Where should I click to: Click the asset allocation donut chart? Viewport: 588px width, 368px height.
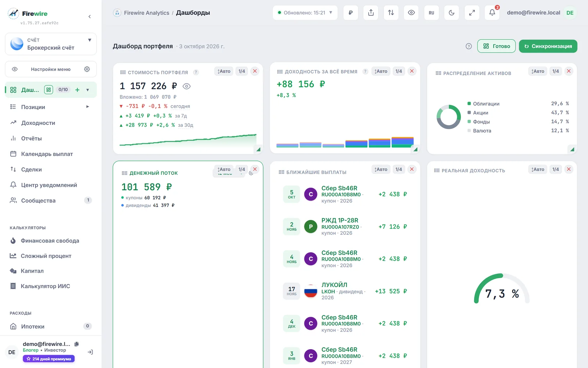(449, 117)
